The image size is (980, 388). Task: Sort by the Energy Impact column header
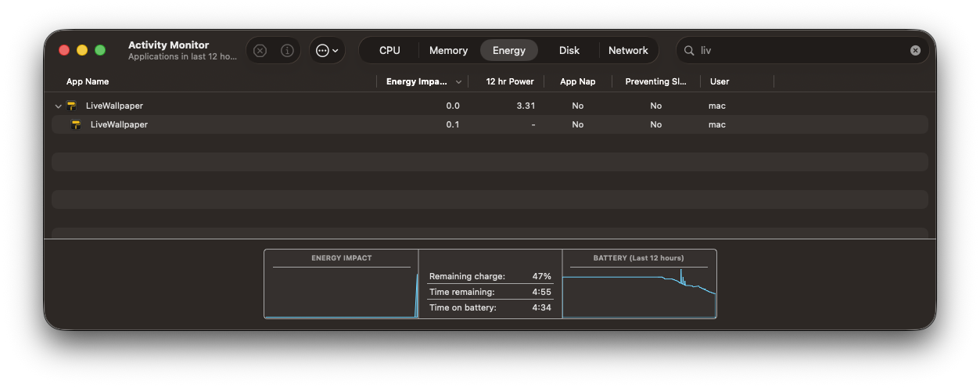pos(417,81)
